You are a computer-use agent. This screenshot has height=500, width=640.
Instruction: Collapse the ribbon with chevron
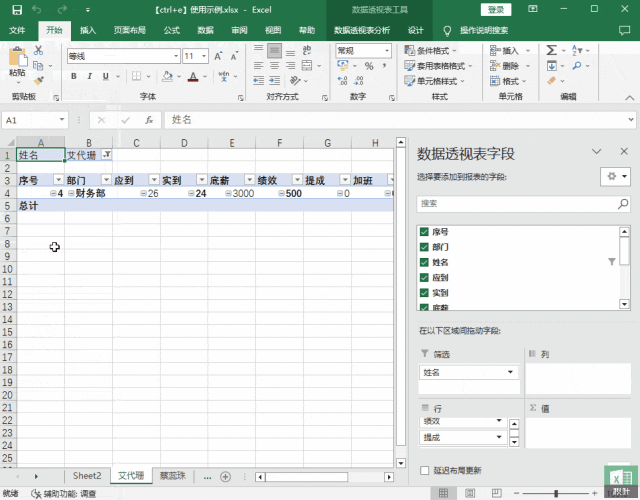[x=629, y=98]
